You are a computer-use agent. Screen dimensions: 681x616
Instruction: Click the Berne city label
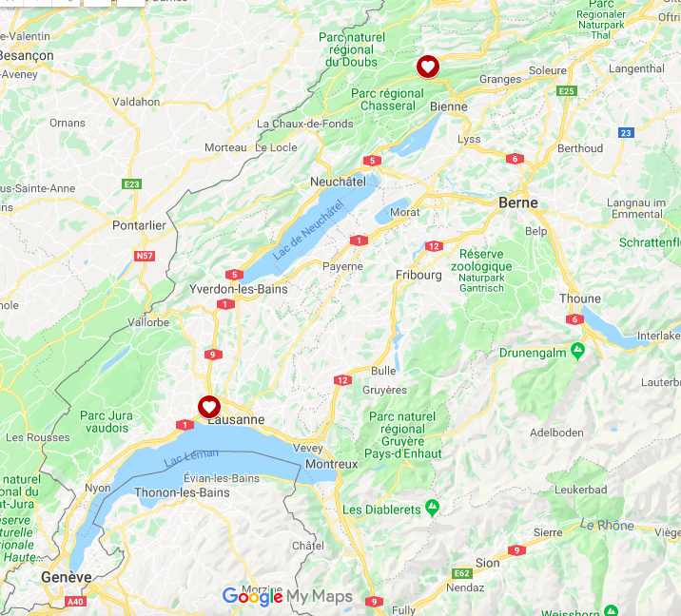pyautogui.click(x=518, y=202)
